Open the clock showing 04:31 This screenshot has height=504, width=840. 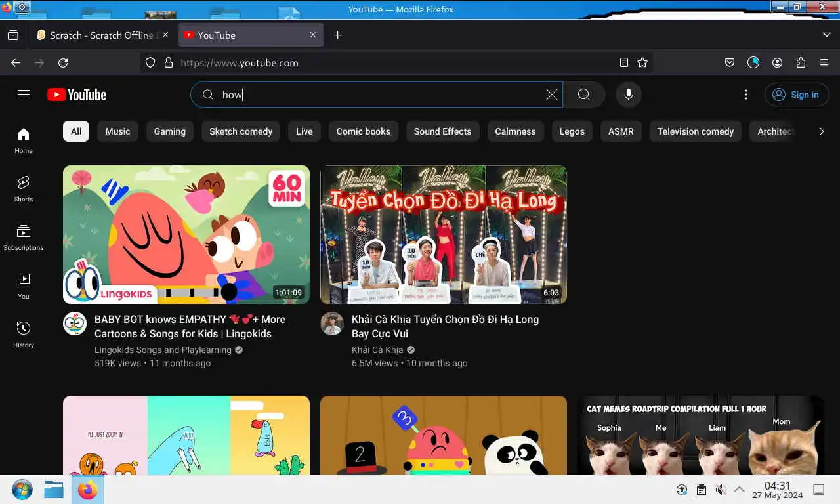pos(778,490)
